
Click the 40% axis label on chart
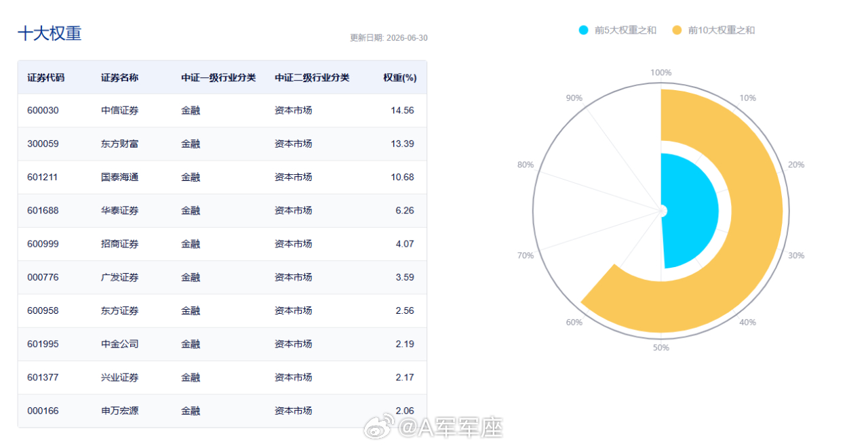point(748,323)
